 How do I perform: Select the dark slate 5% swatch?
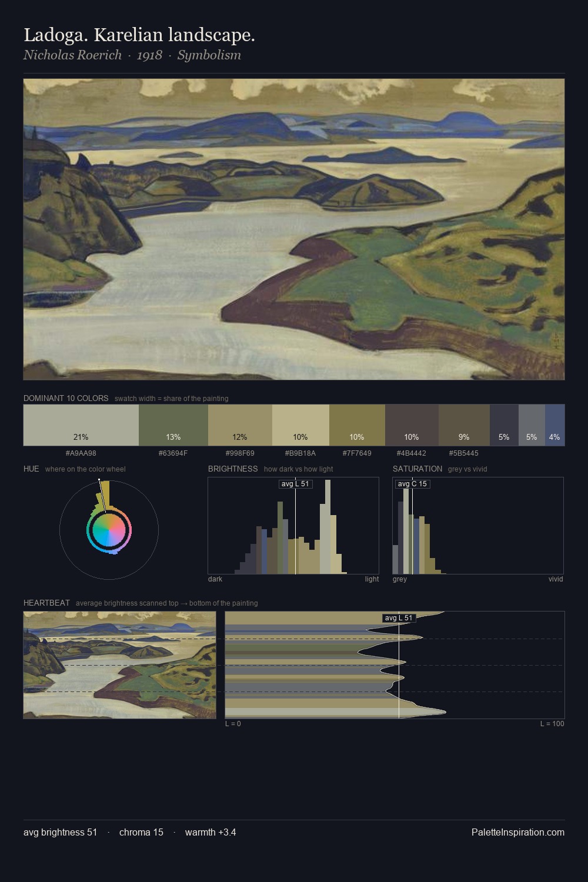tap(504, 425)
